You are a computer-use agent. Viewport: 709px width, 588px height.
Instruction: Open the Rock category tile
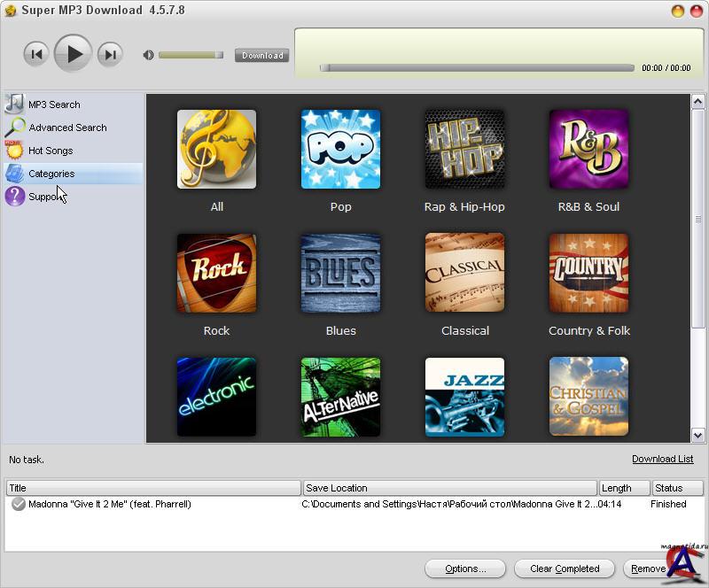[x=216, y=274]
